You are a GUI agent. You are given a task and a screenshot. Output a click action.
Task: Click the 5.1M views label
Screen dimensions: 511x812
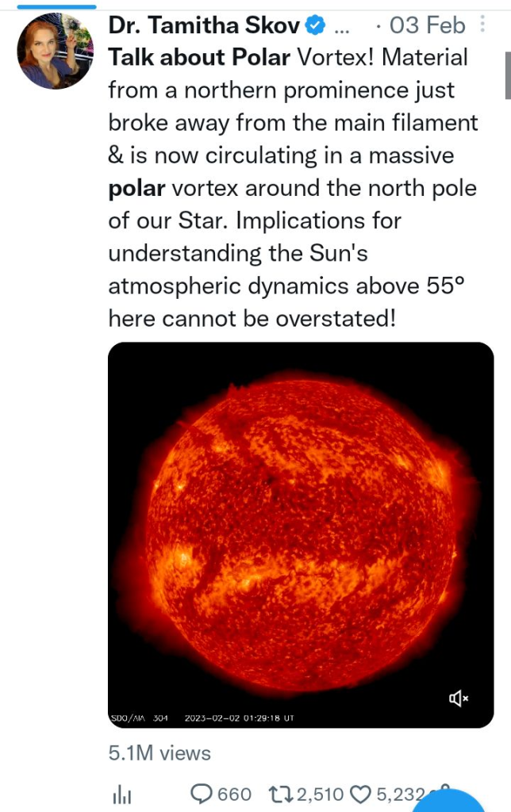coord(159,753)
